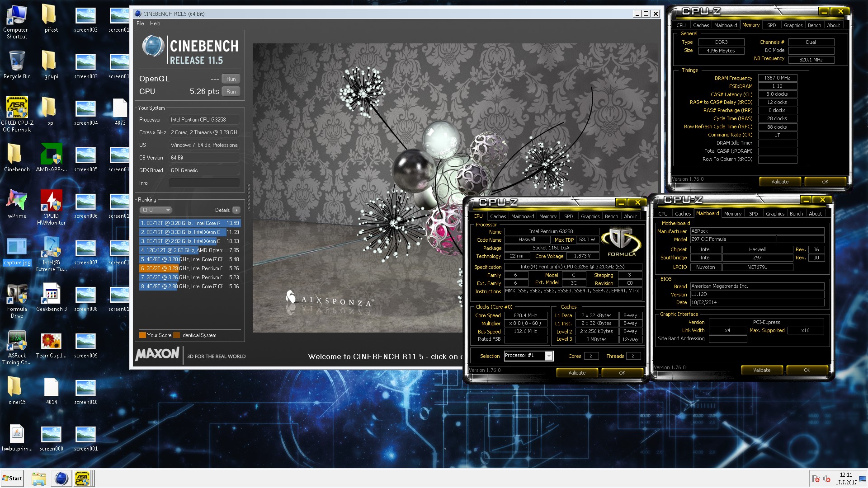Switch to Caches tab in CPU-Z CPU window
This screenshot has height=488, width=868.
pyautogui.click(x=498, y=216)
